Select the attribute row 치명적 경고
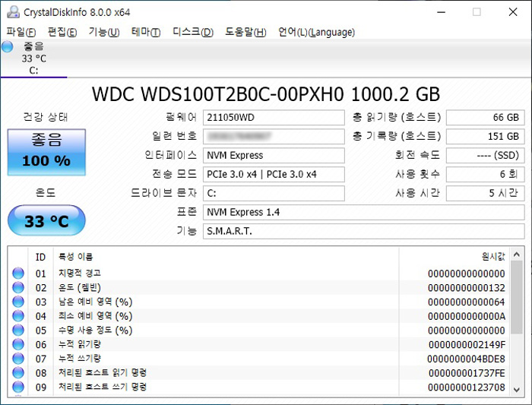Image resolution: width=532 pixels, height=405 pixels. (259, 273)
